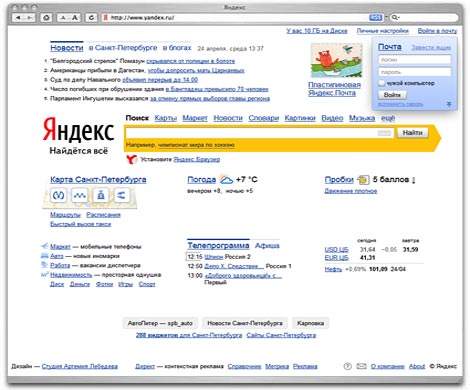Click the Нефть oil price link
Image resolution: width=470 pixels, height=390 pixels.
click(x=333, y=269)
